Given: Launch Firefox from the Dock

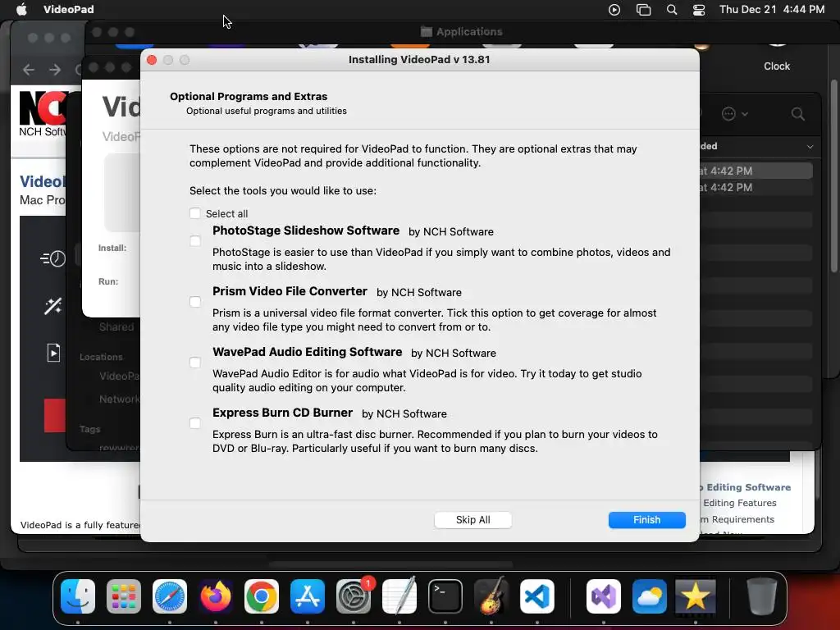Looking at the screenshot, I should pyautogui.click(x=216, y=596).
